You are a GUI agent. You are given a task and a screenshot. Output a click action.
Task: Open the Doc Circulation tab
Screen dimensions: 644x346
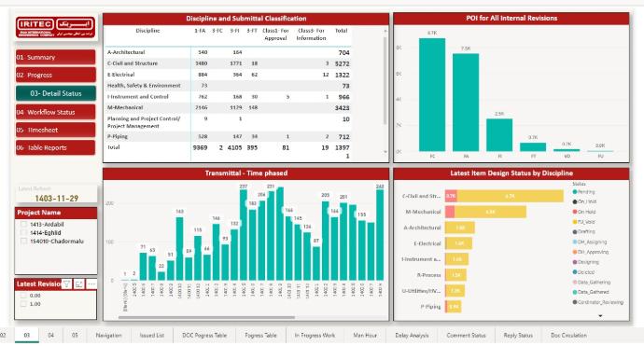(568, 336)
